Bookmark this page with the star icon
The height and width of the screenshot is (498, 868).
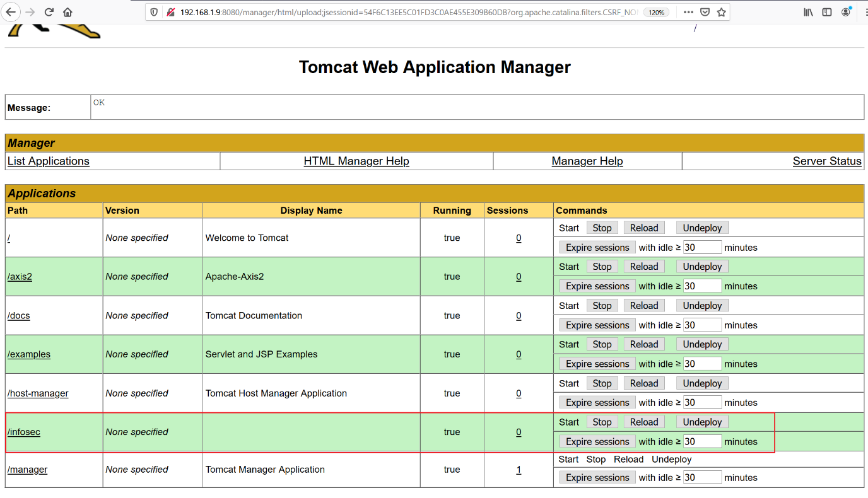(722, 12)
